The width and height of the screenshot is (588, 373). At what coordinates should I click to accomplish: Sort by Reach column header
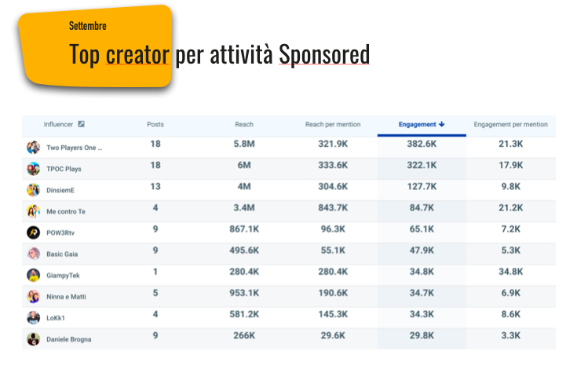click(244, 124)
